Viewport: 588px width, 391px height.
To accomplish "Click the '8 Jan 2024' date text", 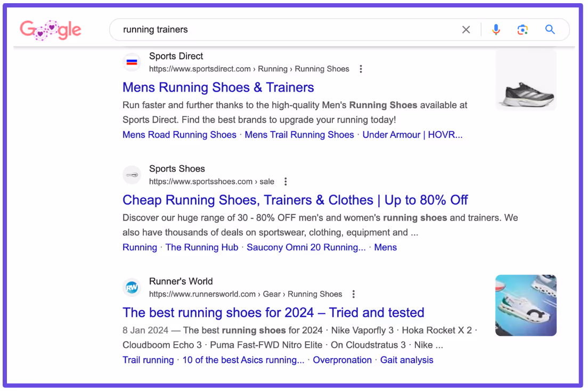I will [x=145, y=330].
